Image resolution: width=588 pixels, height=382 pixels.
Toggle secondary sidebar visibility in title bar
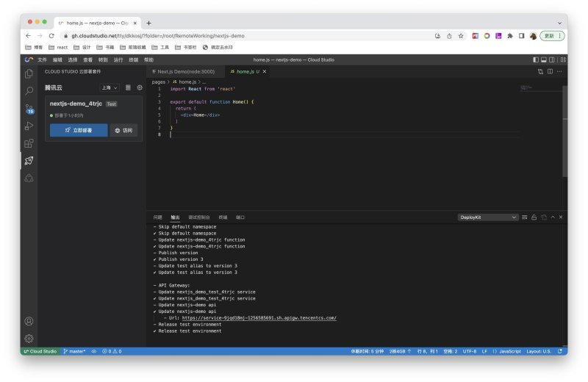click(x=552, y=60)
